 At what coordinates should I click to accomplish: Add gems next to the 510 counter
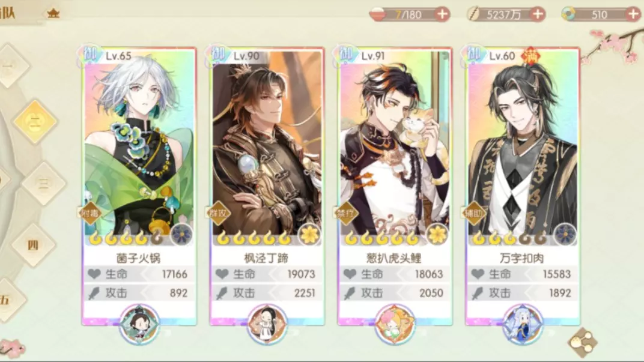coord(634,14)
